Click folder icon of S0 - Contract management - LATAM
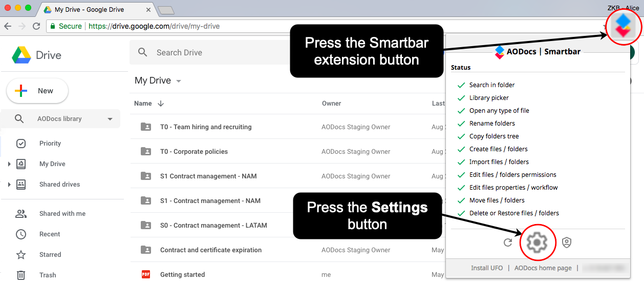644x283 pixels. click(146, 226)
